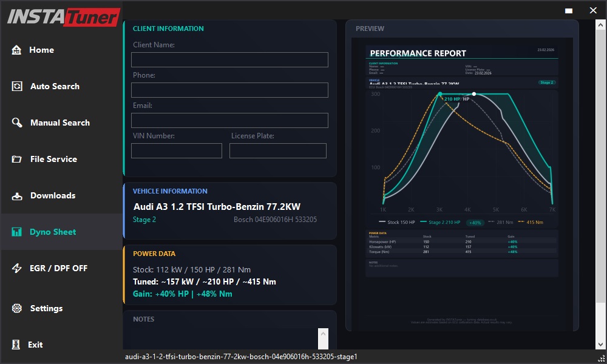Toggle the Stage 2 210 HP legend entry

[443, 222]
